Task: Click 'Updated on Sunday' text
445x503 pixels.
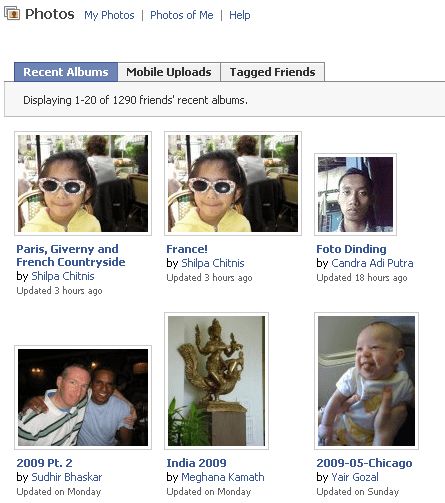Action: pyautogui.click(x=358, y=492)
